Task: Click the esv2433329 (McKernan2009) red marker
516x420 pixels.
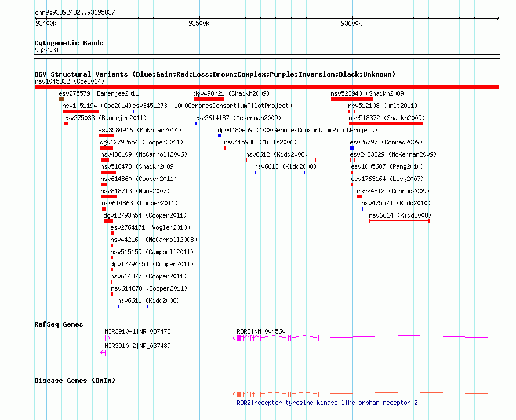Action: point(353,160)
